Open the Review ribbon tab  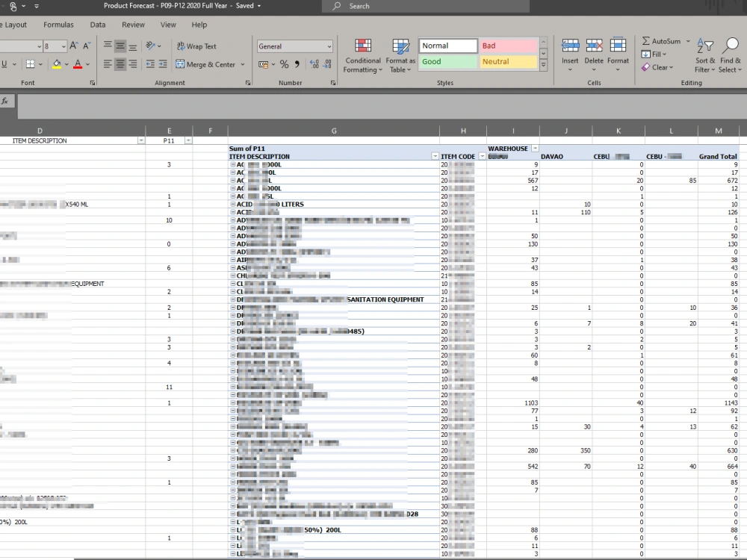(133, 25)
